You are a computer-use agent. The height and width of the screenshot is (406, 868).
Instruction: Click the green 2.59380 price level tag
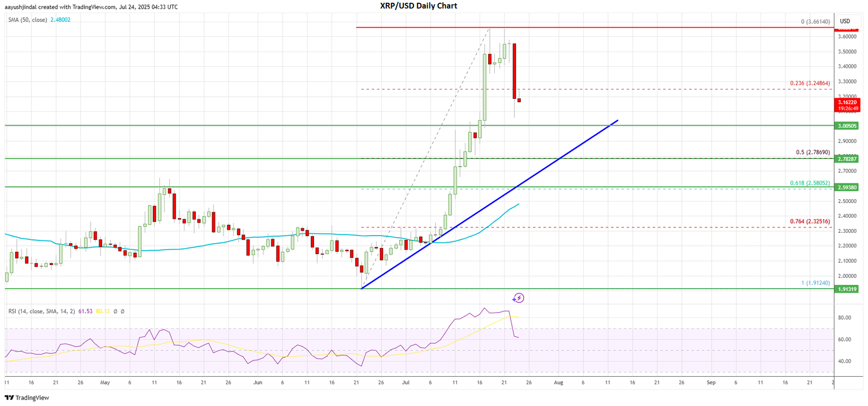pos(847,187)
